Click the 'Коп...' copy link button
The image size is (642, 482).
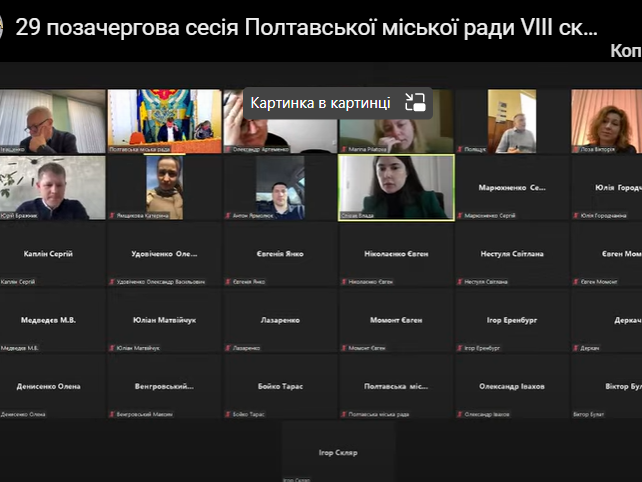(626, 51)
